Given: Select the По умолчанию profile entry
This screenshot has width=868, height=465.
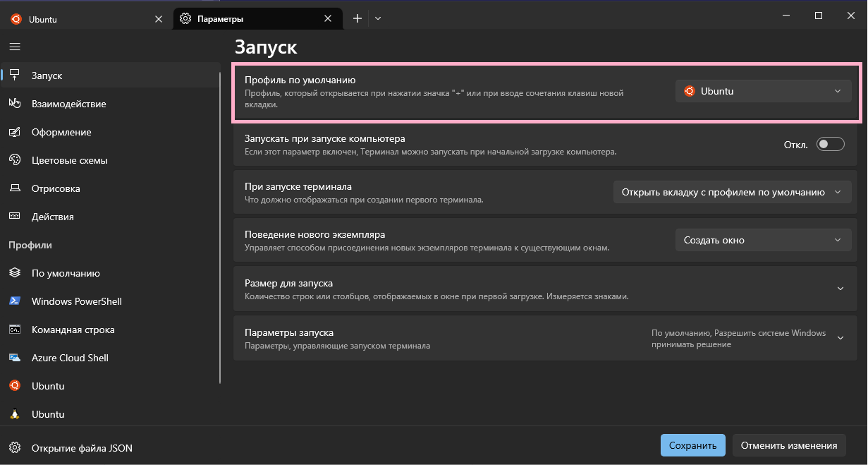Looking at the screenshot, I should pos(111,273).
